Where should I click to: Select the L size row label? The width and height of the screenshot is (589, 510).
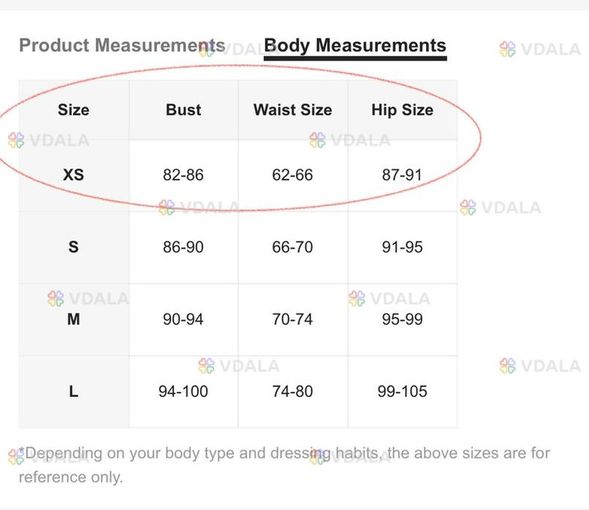pyautogui.click(x=74, y=392)
